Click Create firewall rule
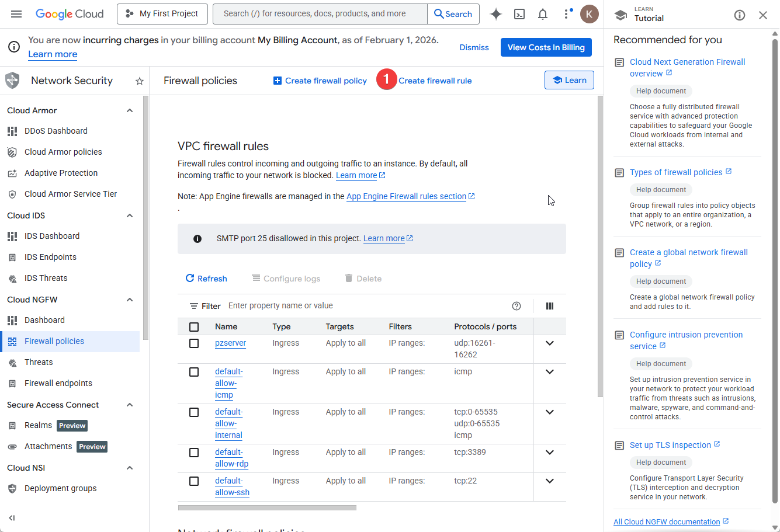 tap(435, 81)
